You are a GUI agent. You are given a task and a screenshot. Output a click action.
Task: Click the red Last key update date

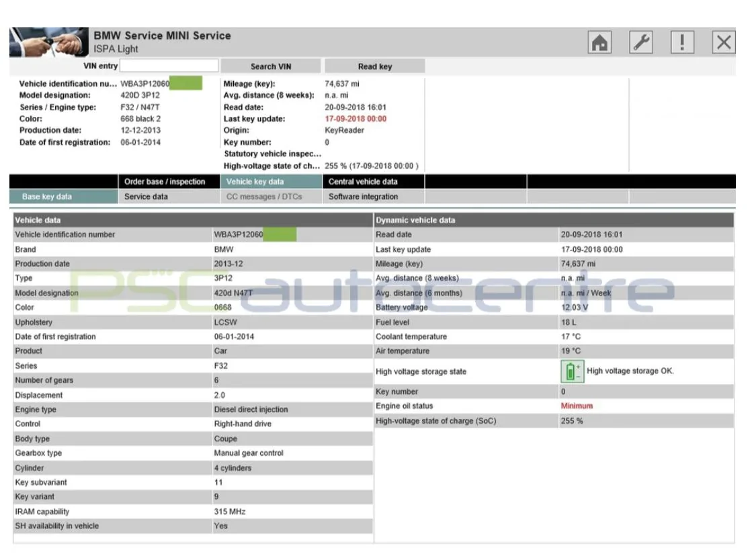tap(355, 119)
